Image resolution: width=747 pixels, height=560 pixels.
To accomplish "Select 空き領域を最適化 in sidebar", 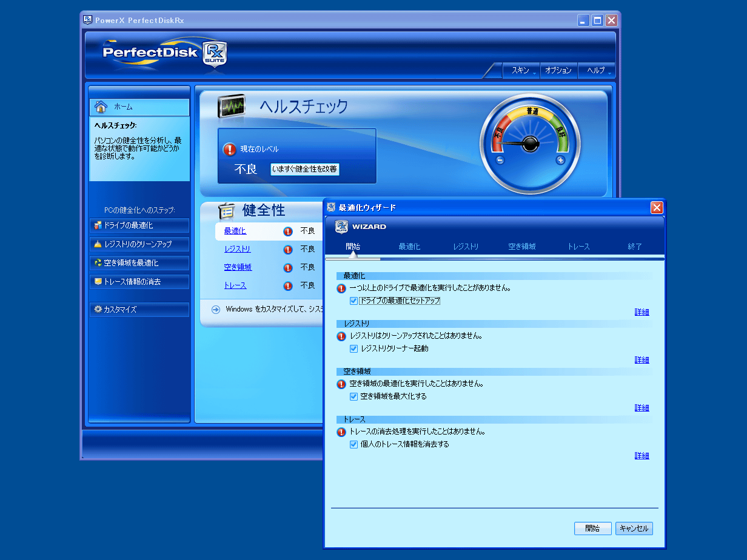I will click(139, 263).
